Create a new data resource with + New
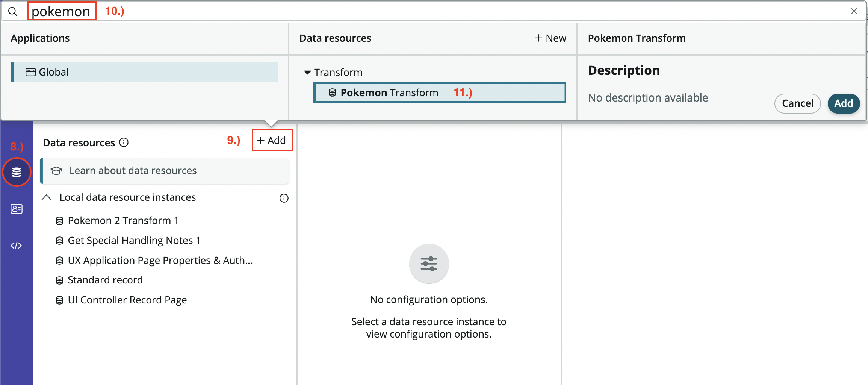The width and height of the screenshot is (868, 385). tap(550, 38)
